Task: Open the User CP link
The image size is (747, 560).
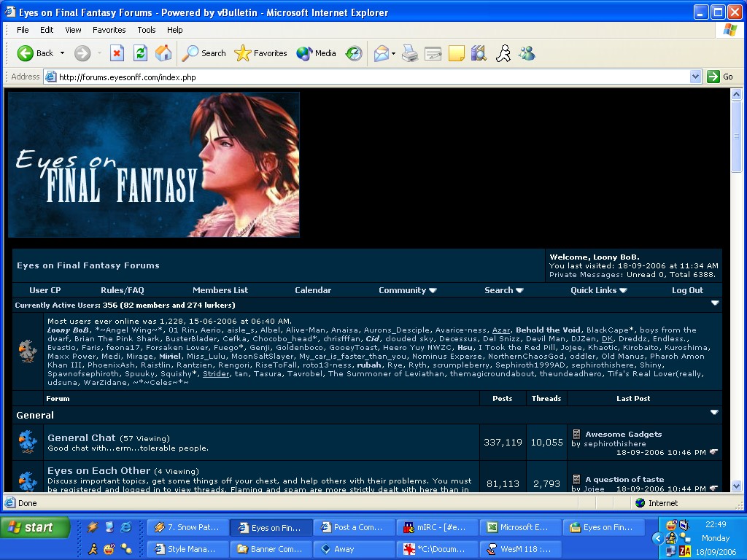Action: click(x=44, y=290)
